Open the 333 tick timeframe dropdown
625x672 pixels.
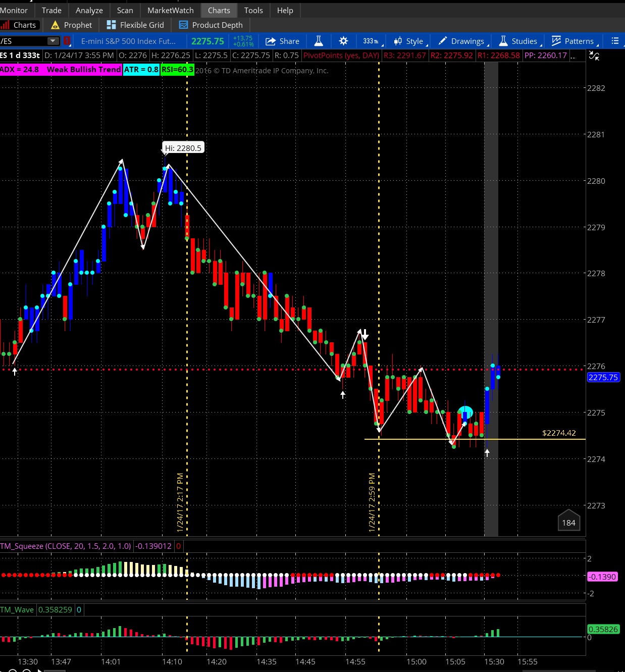373,41
